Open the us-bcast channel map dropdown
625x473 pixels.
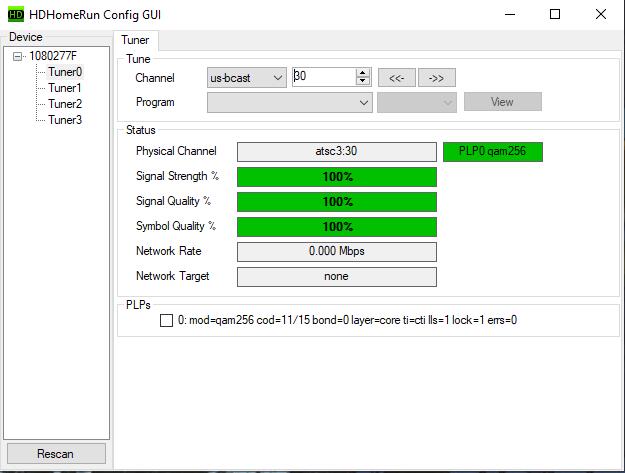(x=246, y=78)
